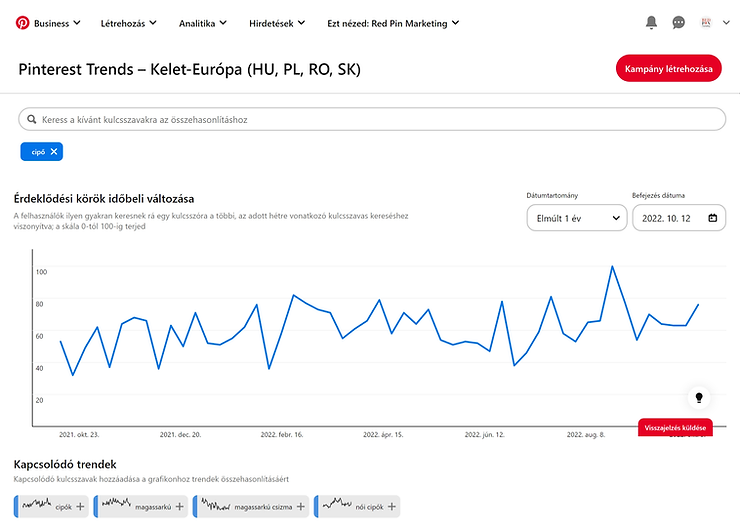Open the Dátumtartomány Elmúlt 1 év dropdown
The image size is (740, 528).
point(577,218)
